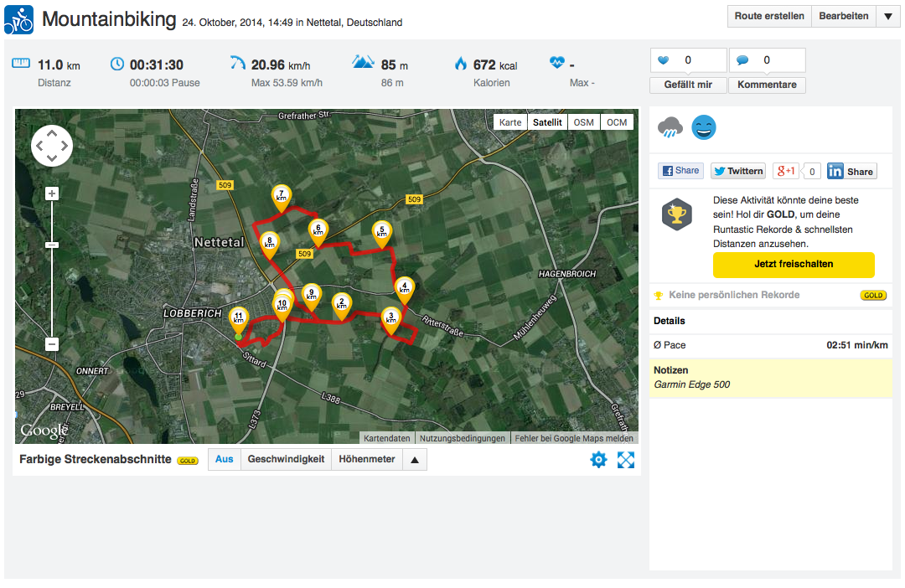Zoom out the map with minus
The height and width of the screenshot is (588, 905).
pyautogui.click(x=52, y=344)
